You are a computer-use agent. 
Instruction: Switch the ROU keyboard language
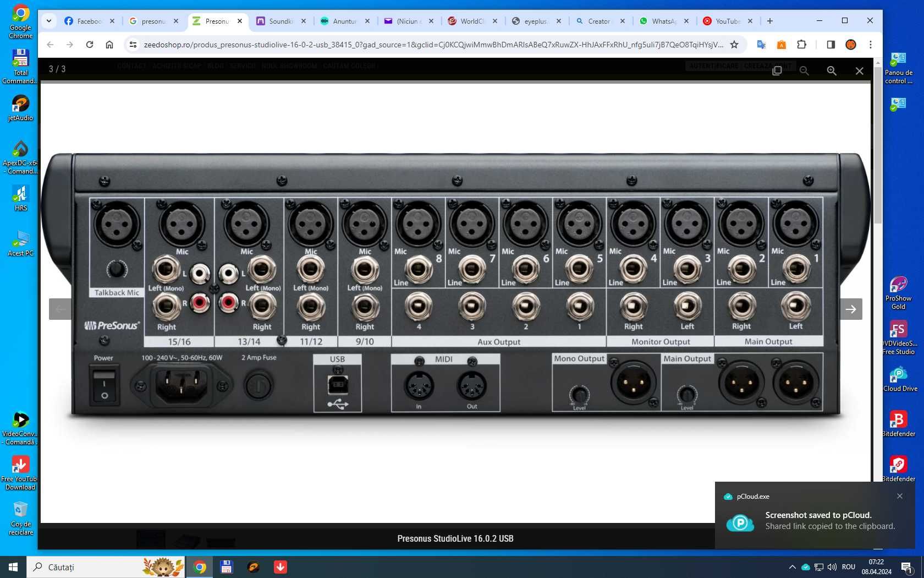[x=849, y=567]
